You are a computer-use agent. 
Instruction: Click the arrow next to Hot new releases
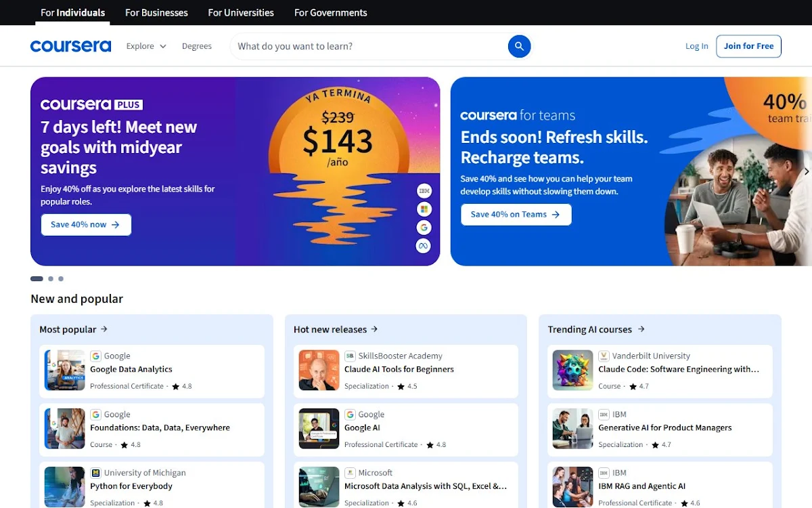(374, 329)
